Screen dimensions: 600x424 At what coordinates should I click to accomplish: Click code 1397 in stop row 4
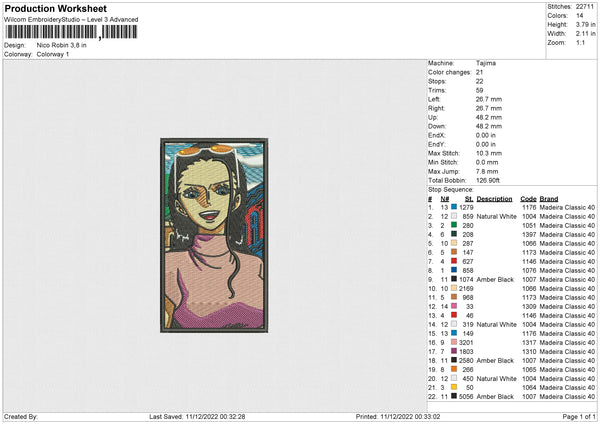(x=529, y=234)
